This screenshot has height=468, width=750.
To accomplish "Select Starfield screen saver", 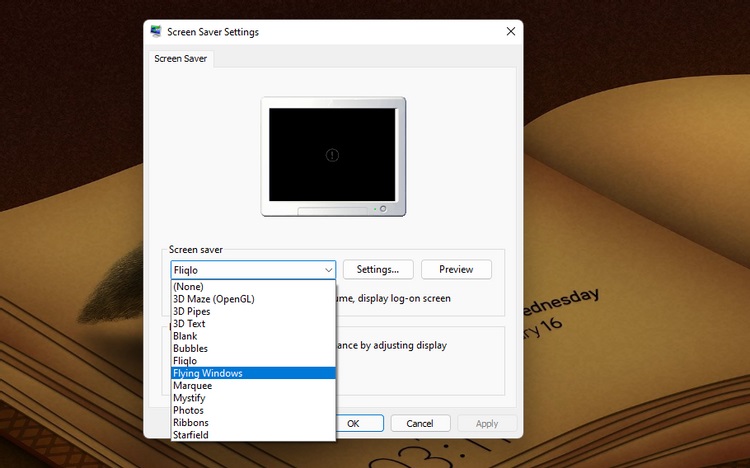I will click(253, 435).
